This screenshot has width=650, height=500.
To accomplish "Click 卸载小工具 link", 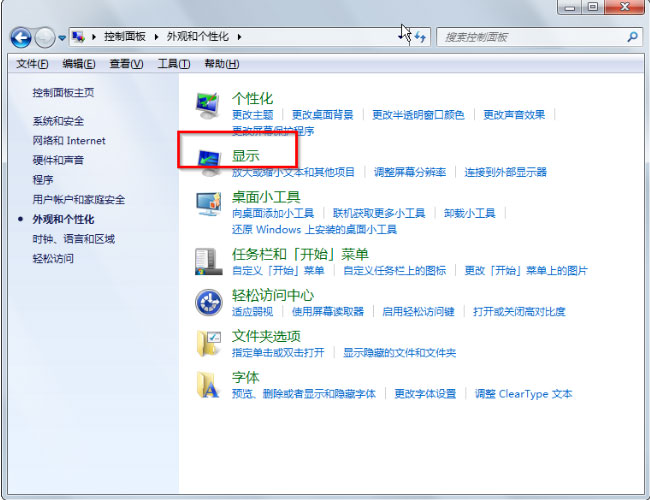I will [470, 213].
